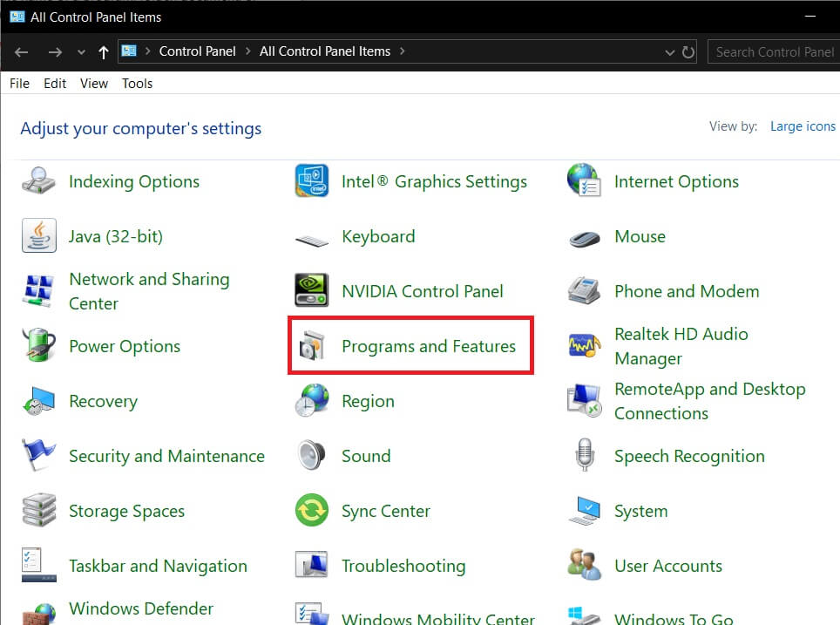Go up one level with up arrow

point(104,52)
